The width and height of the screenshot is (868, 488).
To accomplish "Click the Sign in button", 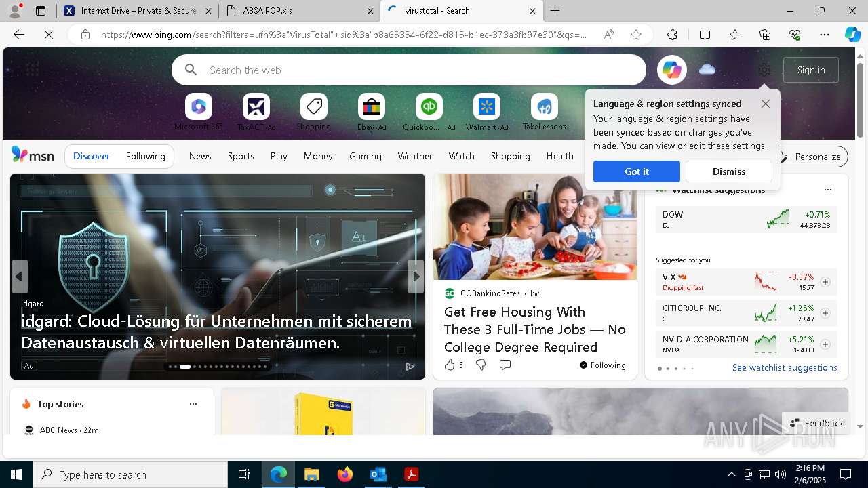I will pyautogui.click(x=811, y=70).
